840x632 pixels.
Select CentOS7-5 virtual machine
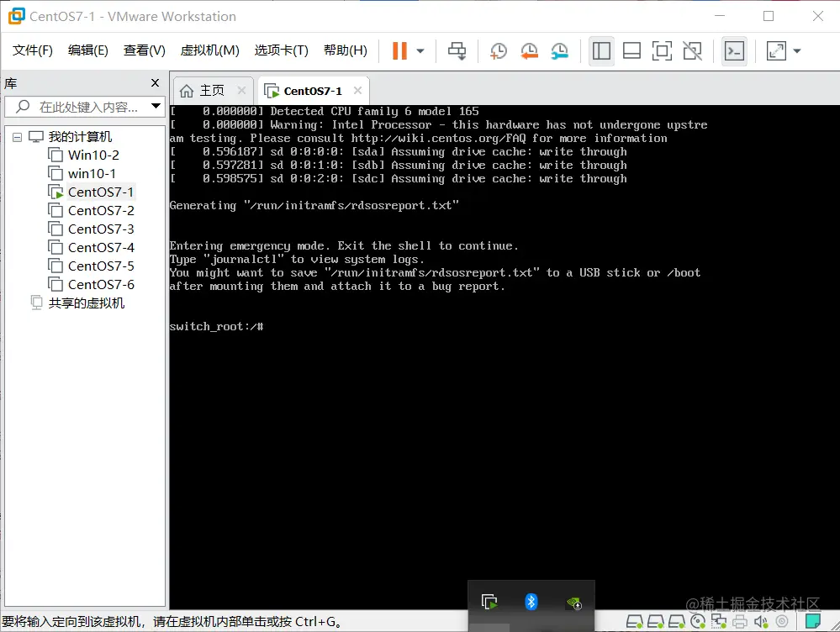pos(101,266)
